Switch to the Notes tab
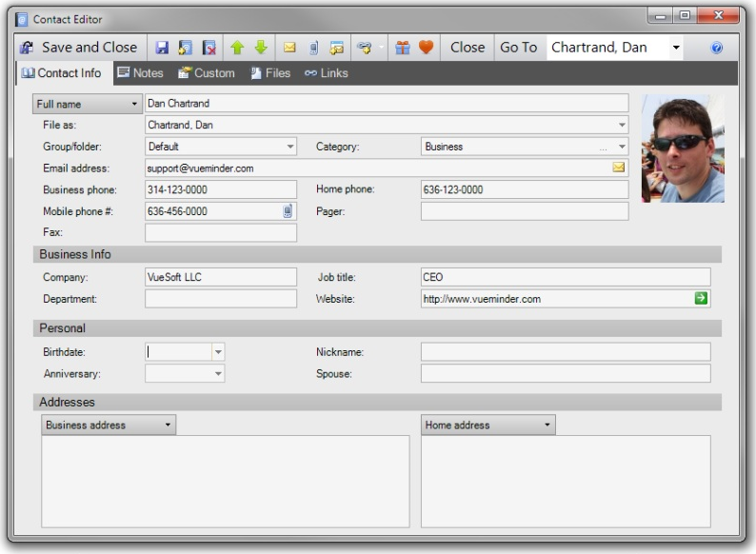756x554 pixels. coord(140,73)
